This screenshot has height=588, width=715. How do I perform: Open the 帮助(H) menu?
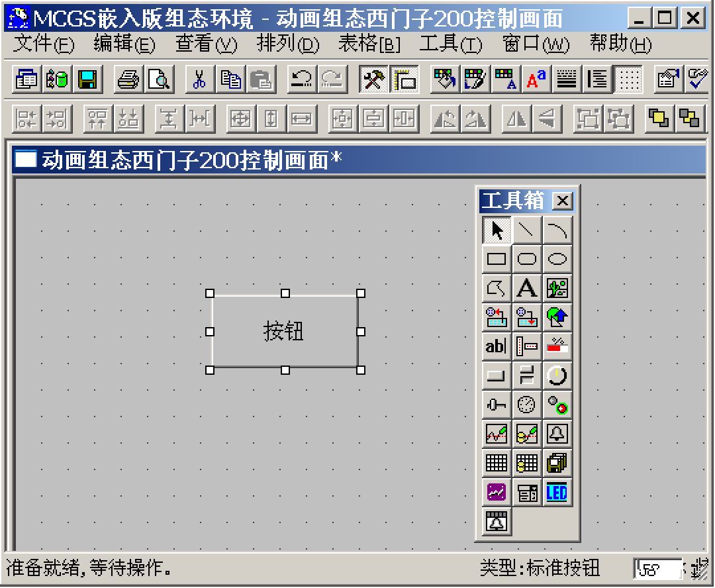tap(620, 44)
